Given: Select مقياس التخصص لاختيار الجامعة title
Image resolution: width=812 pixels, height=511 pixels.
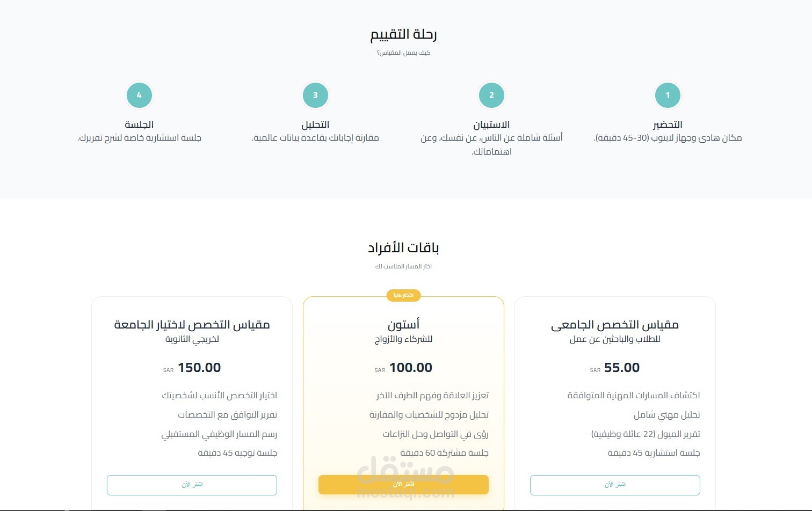Looking at the screenshot, I should [x=192, y=325].
